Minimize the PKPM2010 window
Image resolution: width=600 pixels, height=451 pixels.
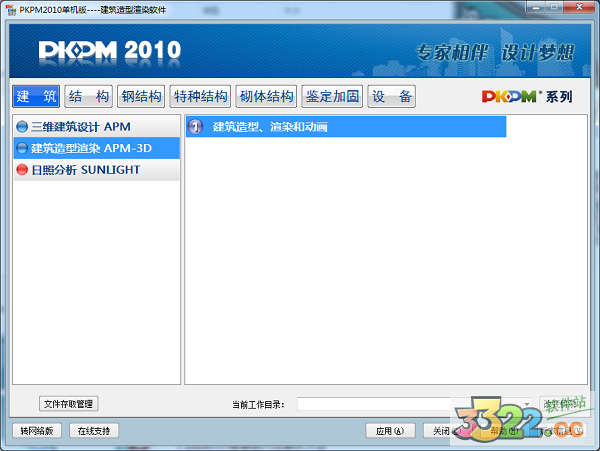coord(536,7)
